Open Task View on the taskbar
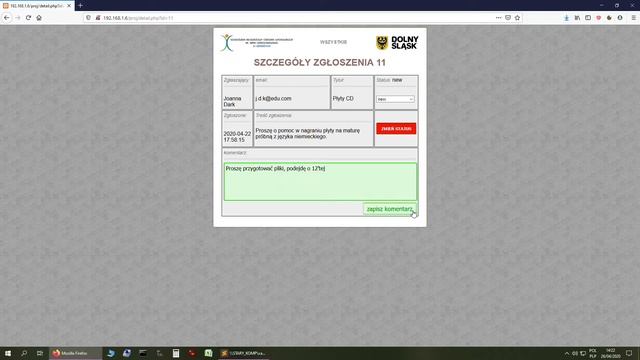 [40, 353]
